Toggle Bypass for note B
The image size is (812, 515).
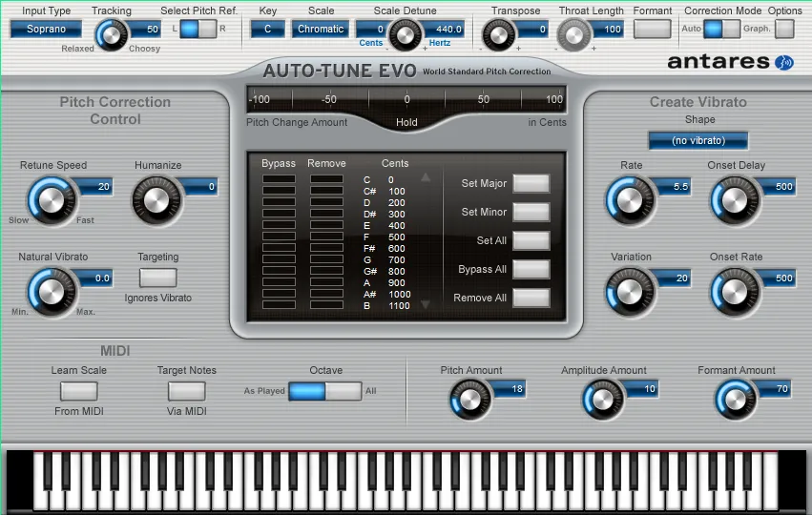click(279, 305)
